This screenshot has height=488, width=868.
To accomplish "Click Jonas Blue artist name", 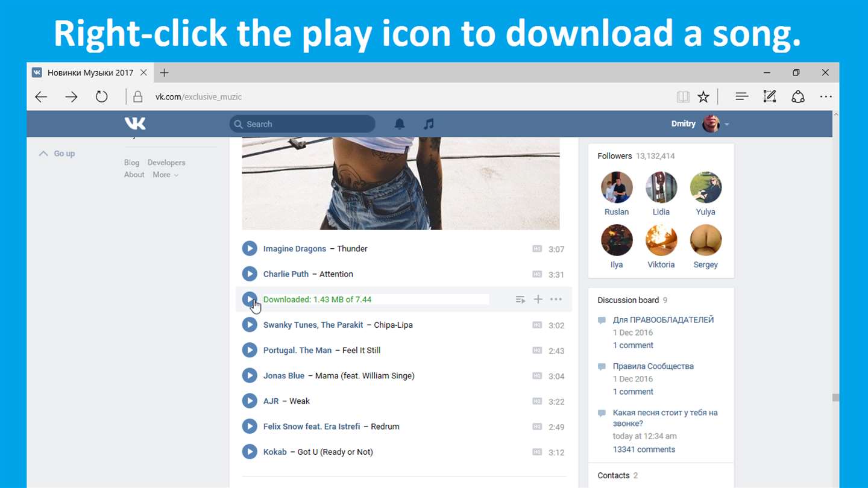I will (x=284, y=375).
